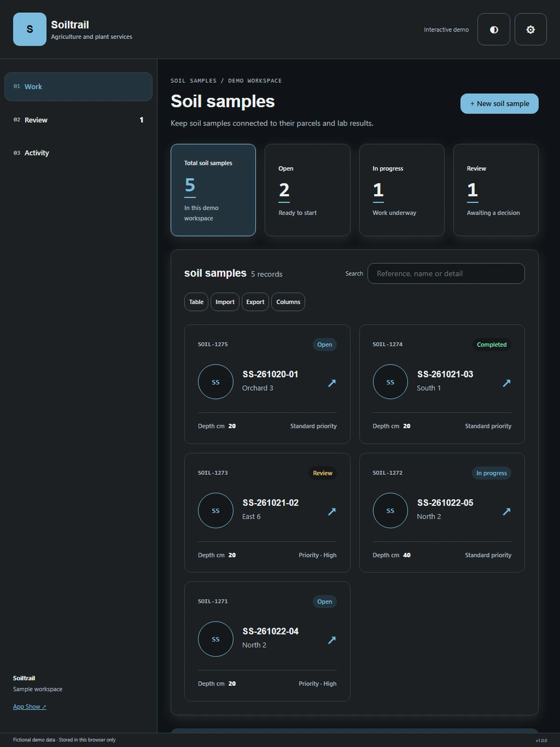The height and width of the screenshot is (747, 560).
Task: Click SS avatar circle on SOIL-1275 card
Action: 216,382
